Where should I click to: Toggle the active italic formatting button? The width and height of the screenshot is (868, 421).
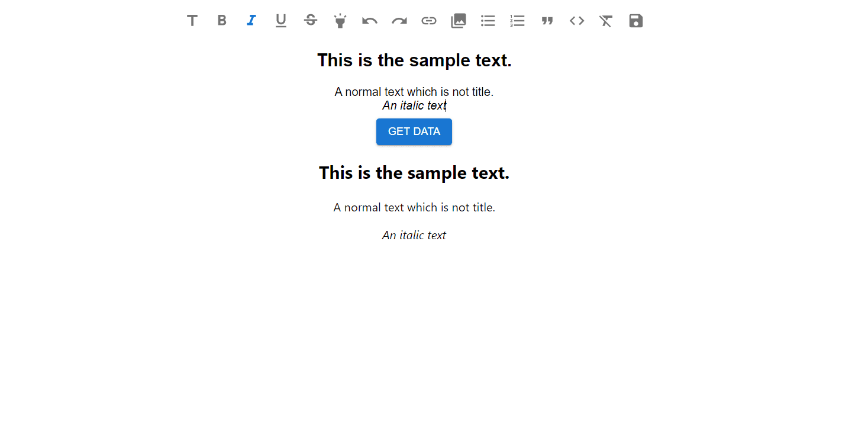(251, 21)
